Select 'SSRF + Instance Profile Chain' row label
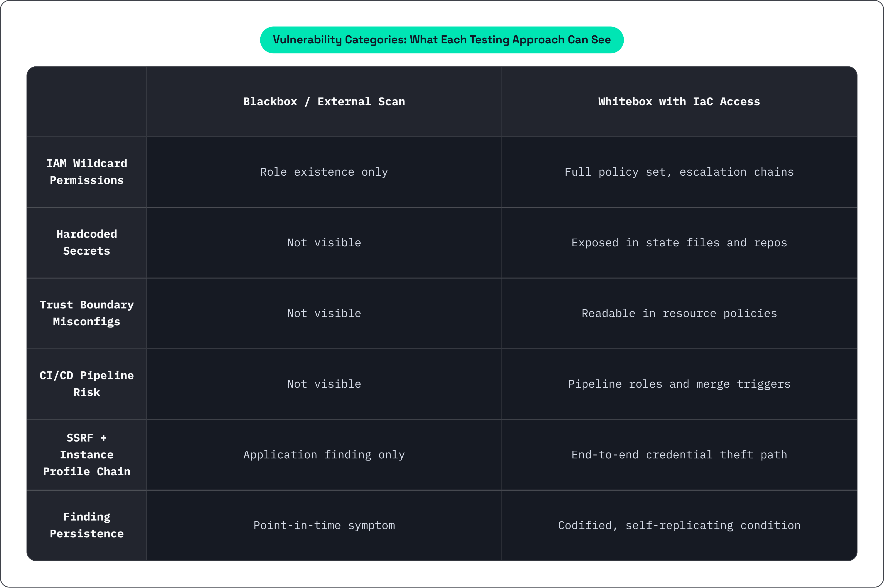The height and width of the screenshot is (588, 884). (87, 454)
